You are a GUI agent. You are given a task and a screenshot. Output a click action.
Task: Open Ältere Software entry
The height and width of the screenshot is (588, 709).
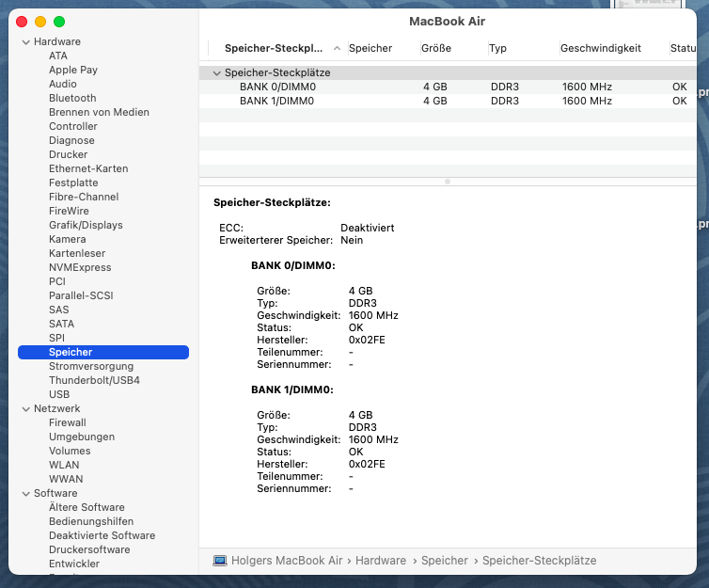click(x=87, y=507)
